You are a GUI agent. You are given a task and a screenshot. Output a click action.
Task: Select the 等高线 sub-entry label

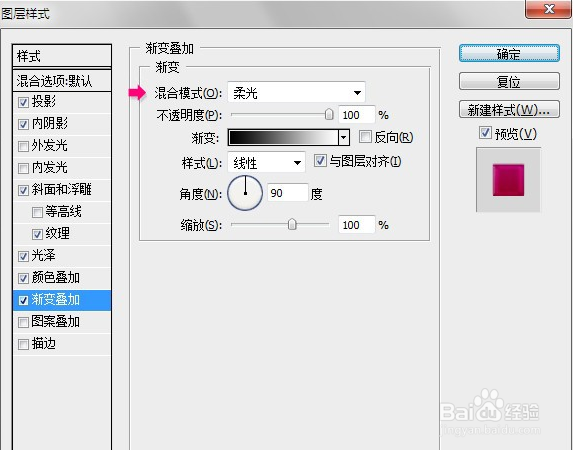tap(64, 211)
